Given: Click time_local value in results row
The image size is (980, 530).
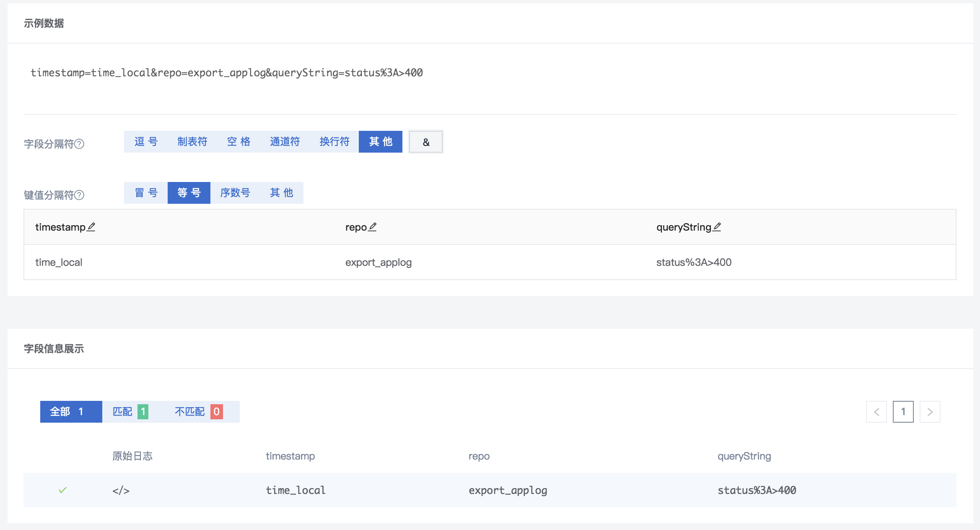Looking at the screenshot, I should click(296, 490).
